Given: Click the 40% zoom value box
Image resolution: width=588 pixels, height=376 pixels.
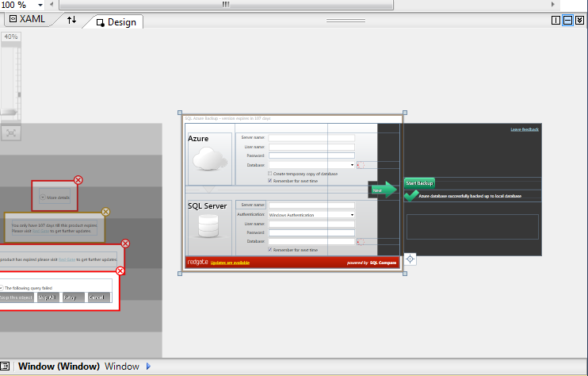Looking at the screenshot, I should pyautogui.click(x=11, y=36).
